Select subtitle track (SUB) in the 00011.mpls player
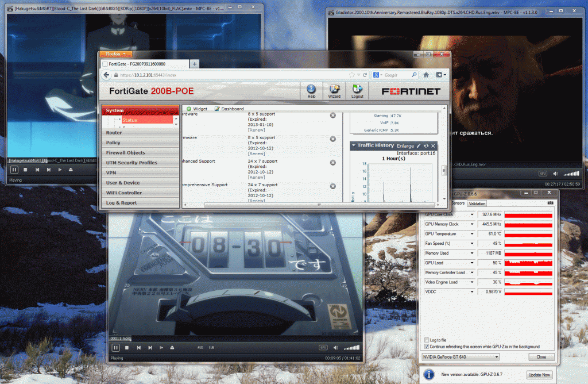 [x=211, y=348]
